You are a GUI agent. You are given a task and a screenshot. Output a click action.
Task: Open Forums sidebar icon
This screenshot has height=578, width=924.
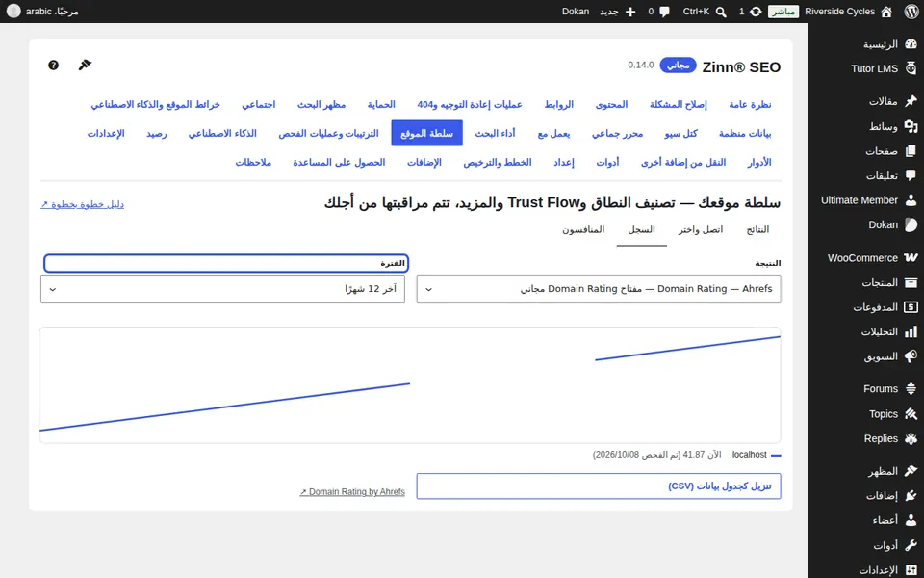911,388
